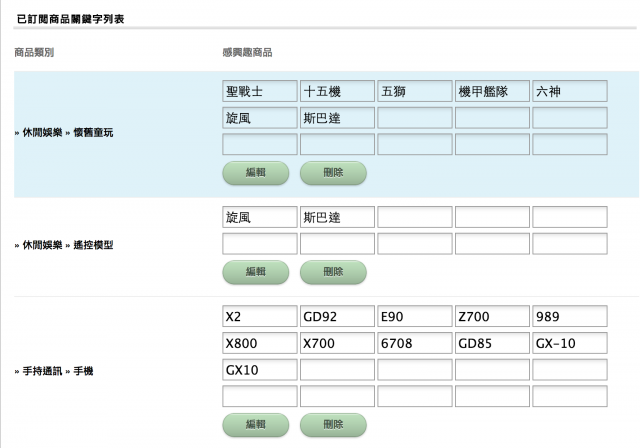Select the X700 keyword field
The image size is (640, 448).
tap(337, 343)
